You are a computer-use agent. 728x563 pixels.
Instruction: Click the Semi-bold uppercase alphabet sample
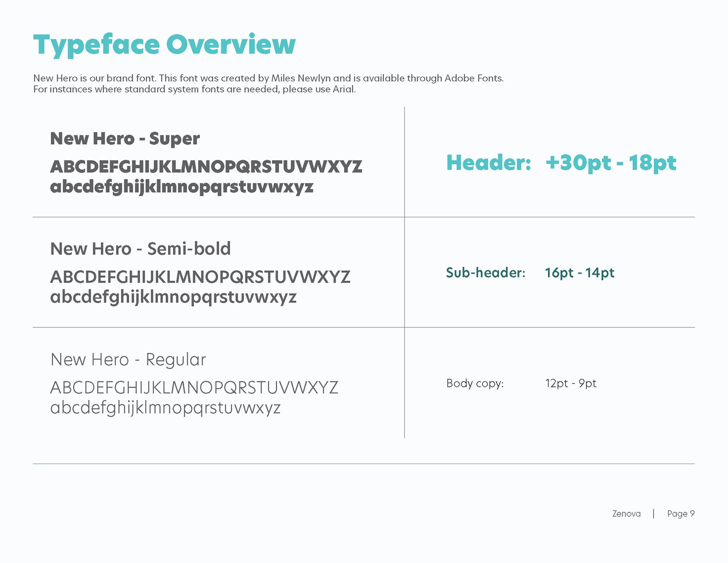[x=200, y=277]
